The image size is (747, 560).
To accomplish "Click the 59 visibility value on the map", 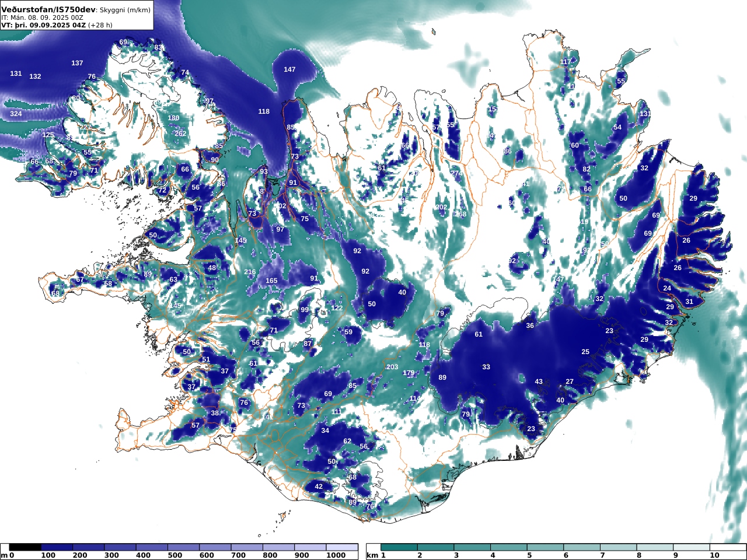I will [348, 332].
